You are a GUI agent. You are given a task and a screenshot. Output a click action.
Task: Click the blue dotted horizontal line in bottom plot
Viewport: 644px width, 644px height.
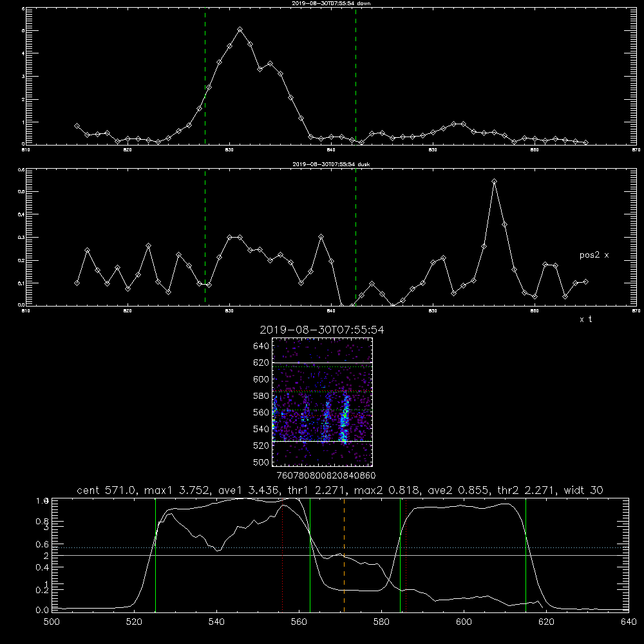pos(340,547)
